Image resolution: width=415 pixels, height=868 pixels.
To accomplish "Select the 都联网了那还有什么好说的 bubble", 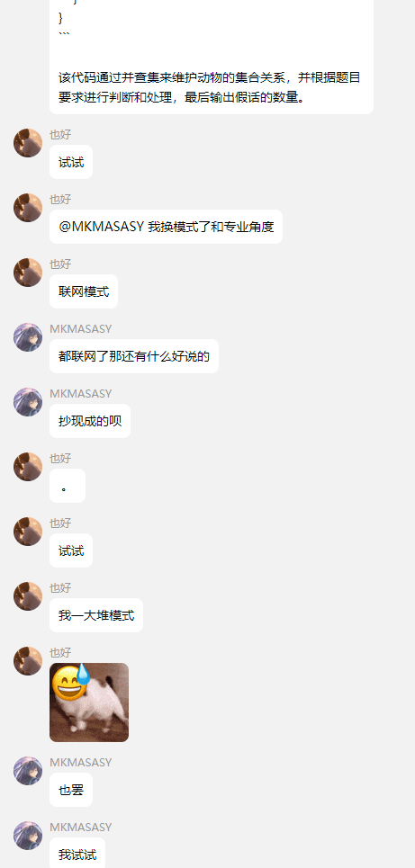I will (x=134, y=356).
